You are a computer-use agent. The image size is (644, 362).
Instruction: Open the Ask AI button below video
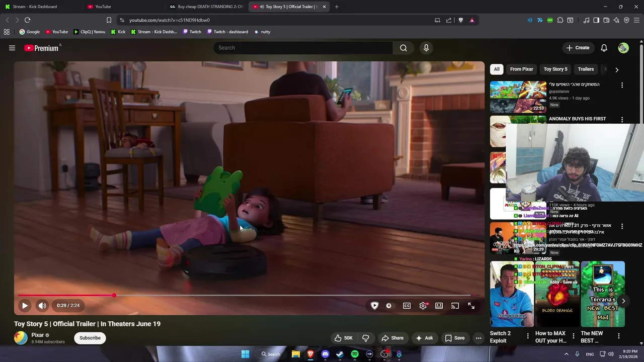pos(424,338)
